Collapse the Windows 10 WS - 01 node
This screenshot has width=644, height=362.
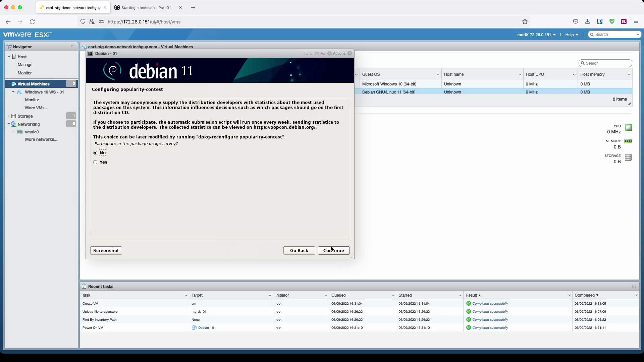click(x=13, y=92)
